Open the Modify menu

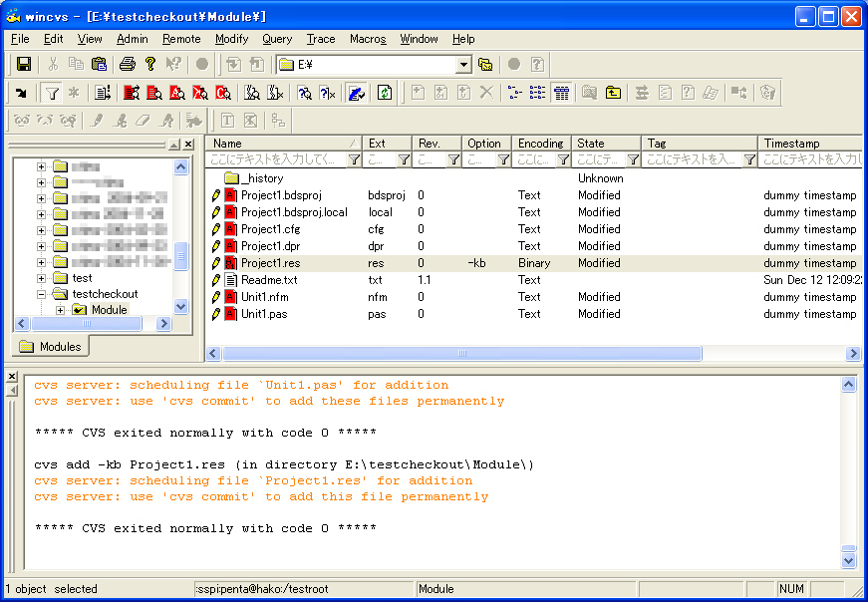pos(231,39)
